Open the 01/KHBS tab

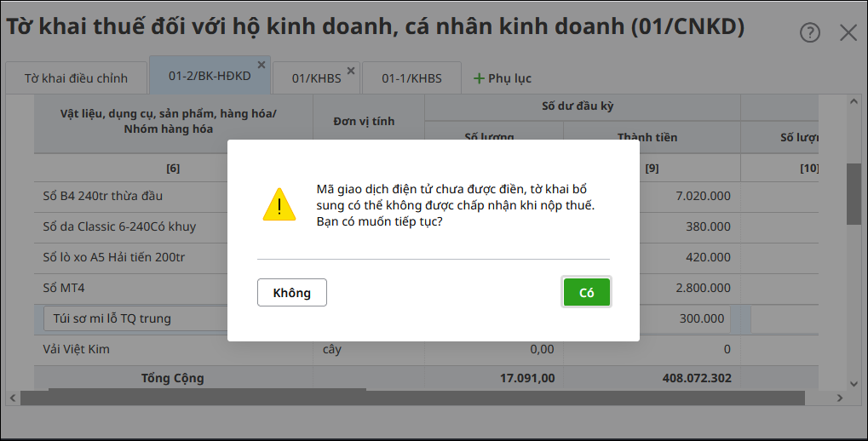coord(316,78)
